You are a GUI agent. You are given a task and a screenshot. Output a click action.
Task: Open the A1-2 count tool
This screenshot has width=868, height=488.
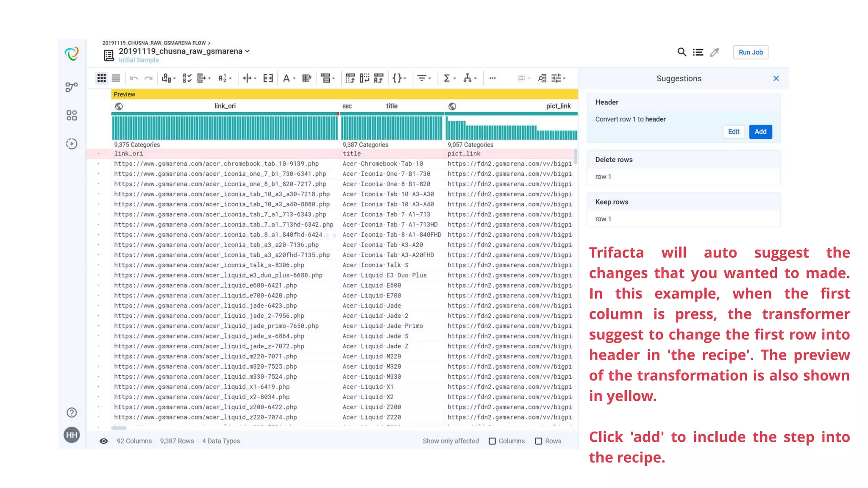pyautogui.click(x=225, y=78)
